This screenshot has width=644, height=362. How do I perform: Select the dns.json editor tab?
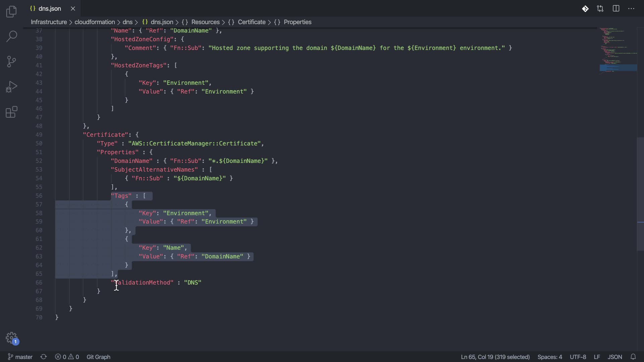50,9
